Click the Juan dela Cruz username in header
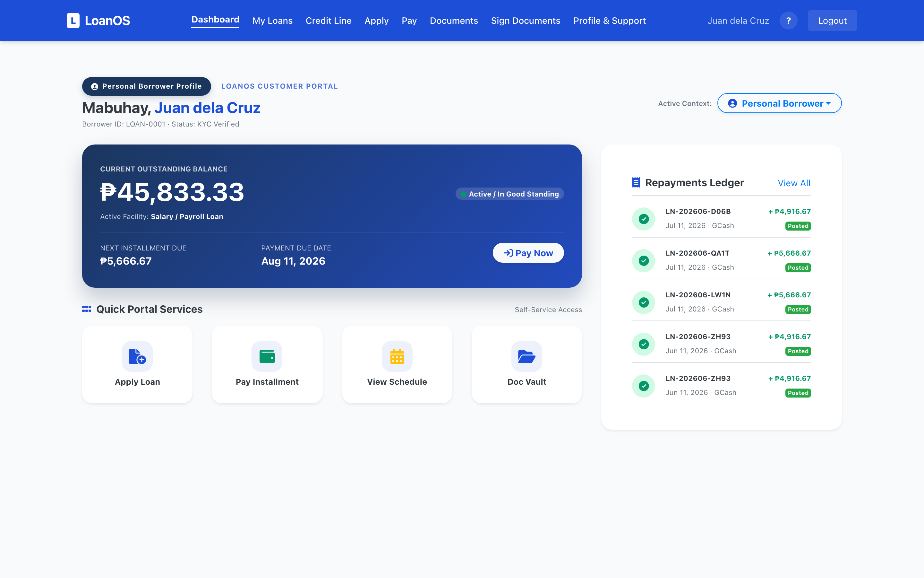Image resolution: width=924 pixels, height=578 pixels. 738,21
